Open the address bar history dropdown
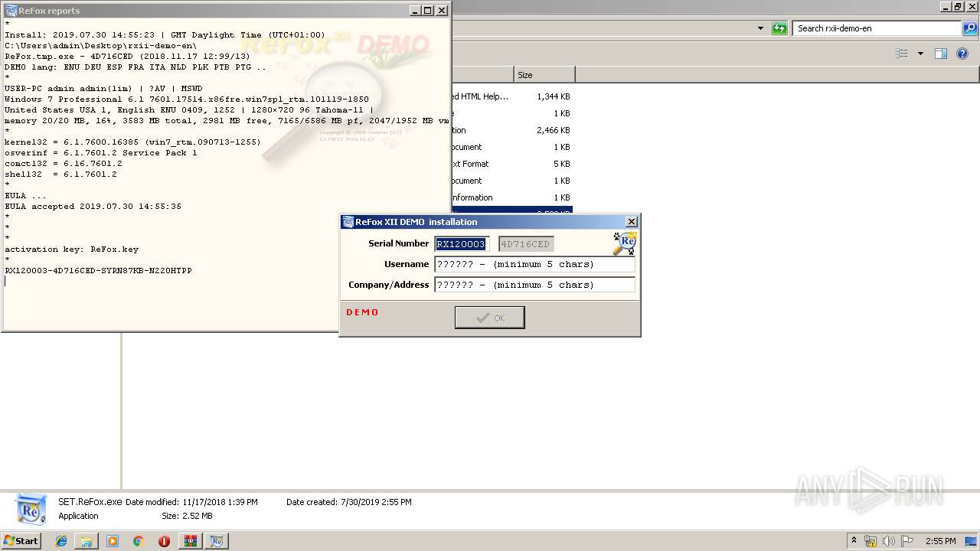 click(x=760, y=28)
